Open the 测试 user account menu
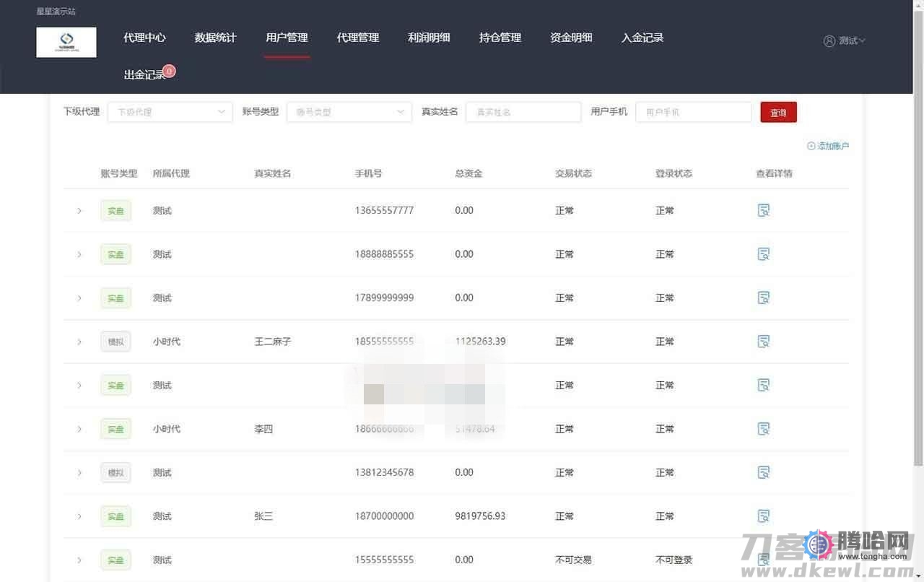 coord(845,41)
